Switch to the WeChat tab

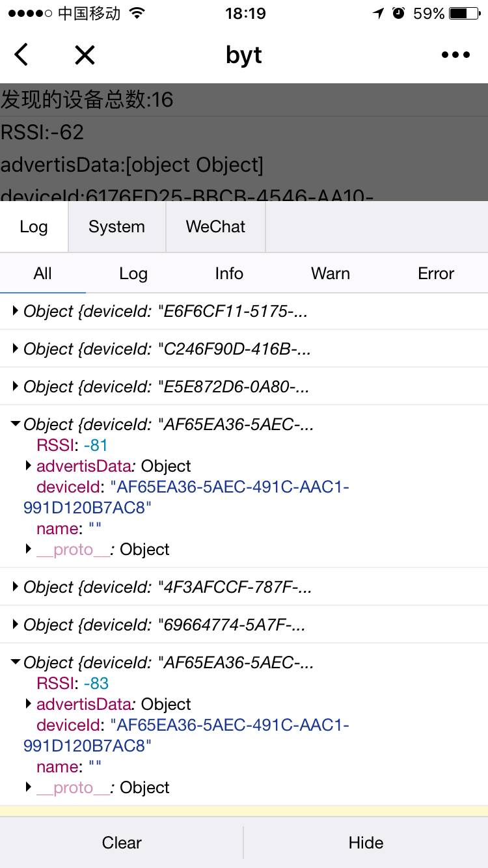[215, 227]
